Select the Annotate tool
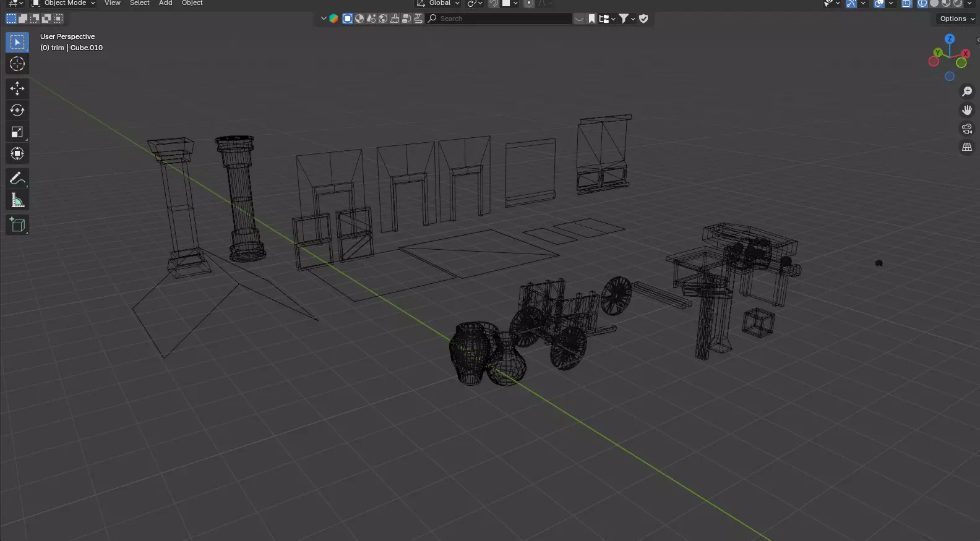 coord(17,179)
